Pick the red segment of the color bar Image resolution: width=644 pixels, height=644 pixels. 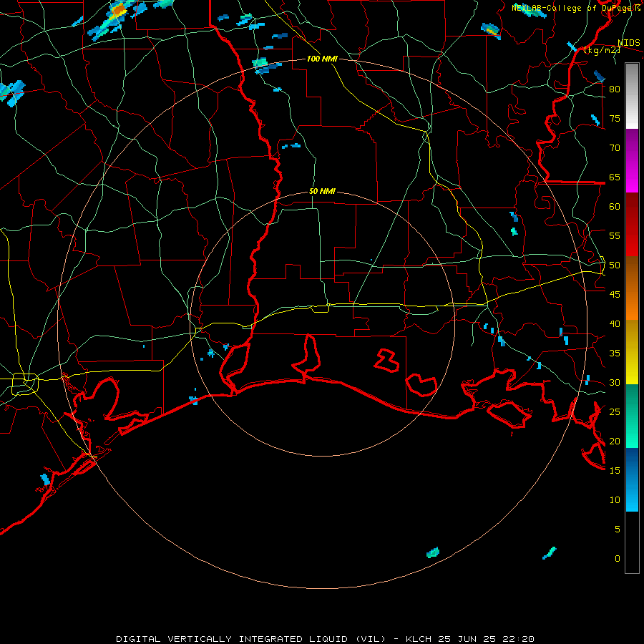(x=632, y=224)
